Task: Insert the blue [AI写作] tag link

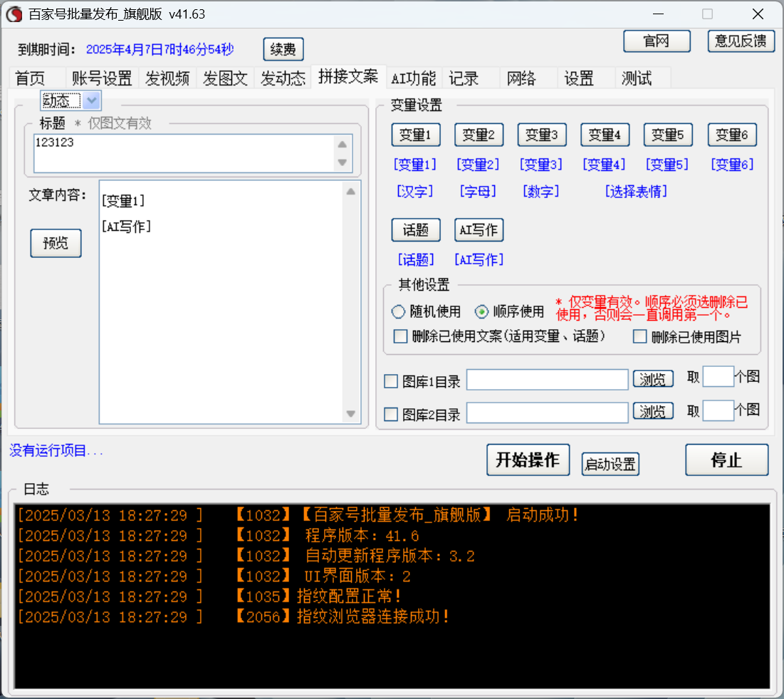Action: click(x=479, y=259)
